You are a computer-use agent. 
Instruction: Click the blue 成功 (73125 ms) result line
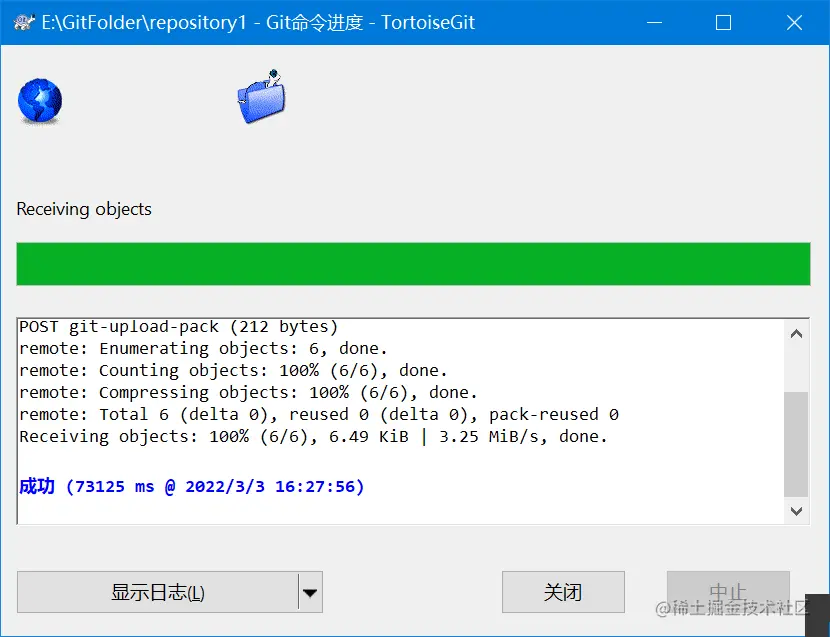point(192,487)
